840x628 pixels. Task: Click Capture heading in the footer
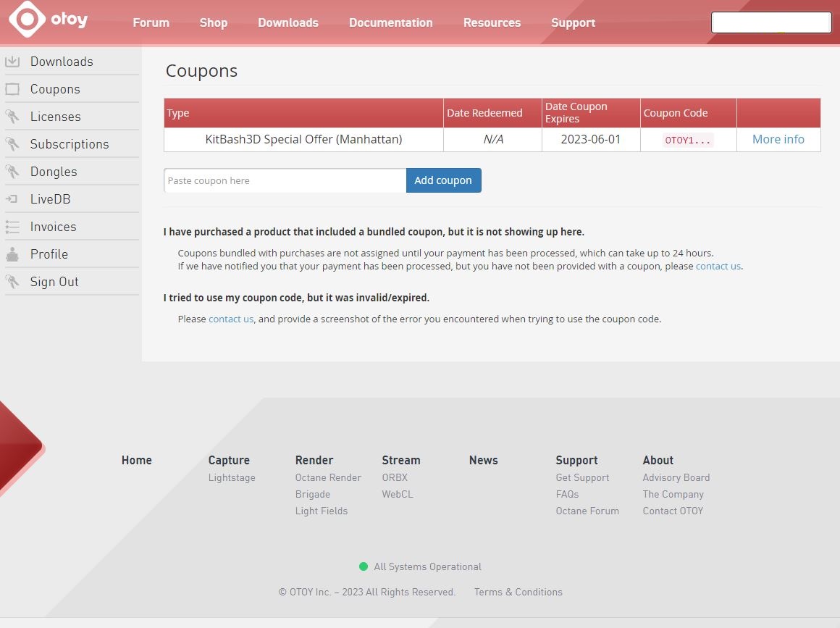coord(229,460)
